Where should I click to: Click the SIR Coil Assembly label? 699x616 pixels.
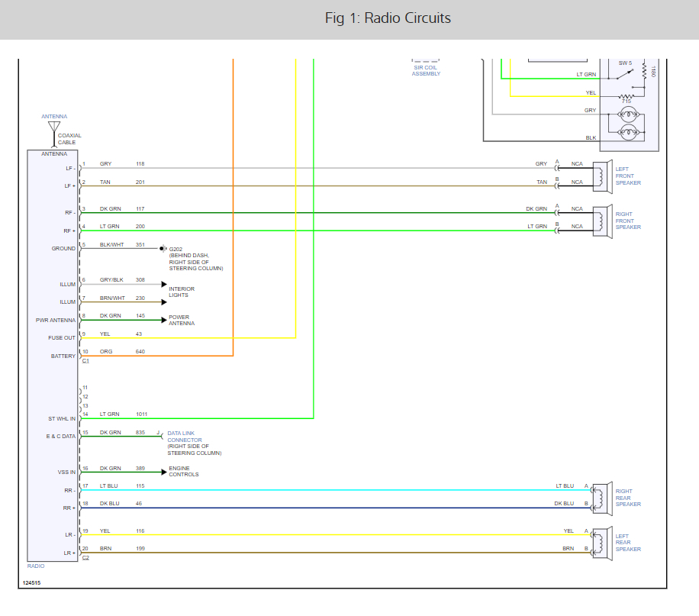pyautogui.click(x=425, y=71)
